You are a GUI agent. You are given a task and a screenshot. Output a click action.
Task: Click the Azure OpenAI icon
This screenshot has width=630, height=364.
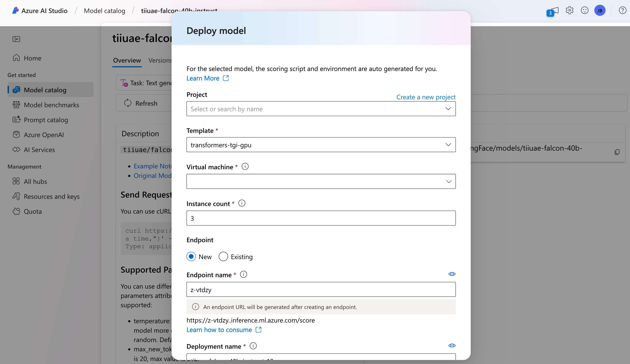pos(16,134)
